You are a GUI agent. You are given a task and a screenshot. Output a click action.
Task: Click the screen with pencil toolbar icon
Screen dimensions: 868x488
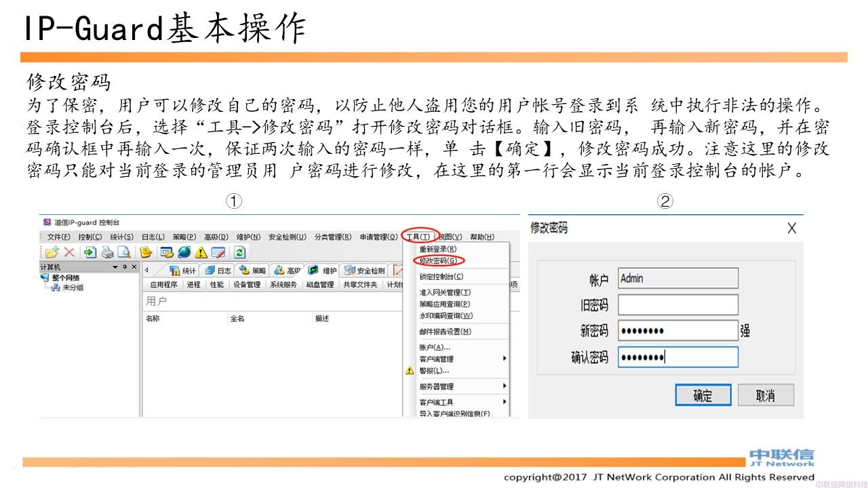[218, 252]
